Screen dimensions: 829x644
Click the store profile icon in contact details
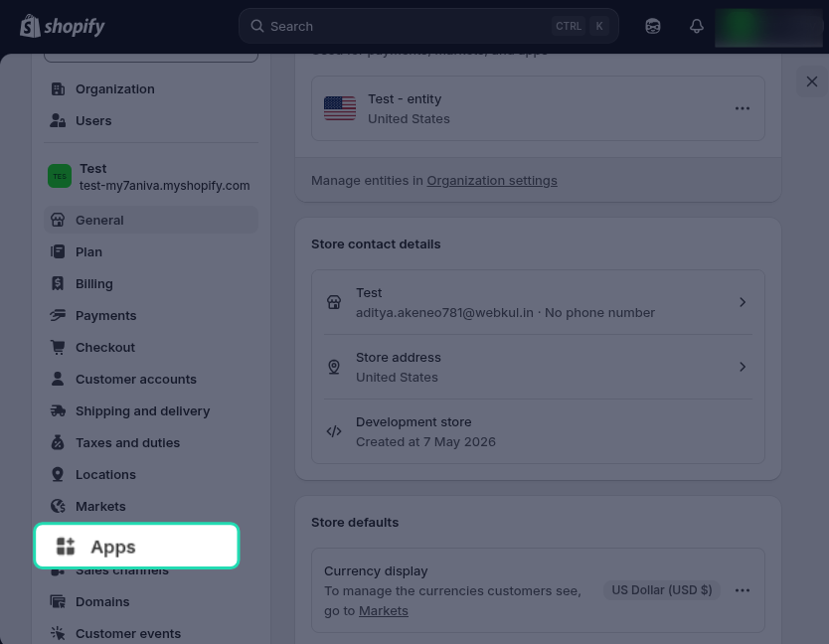point(334,302)
